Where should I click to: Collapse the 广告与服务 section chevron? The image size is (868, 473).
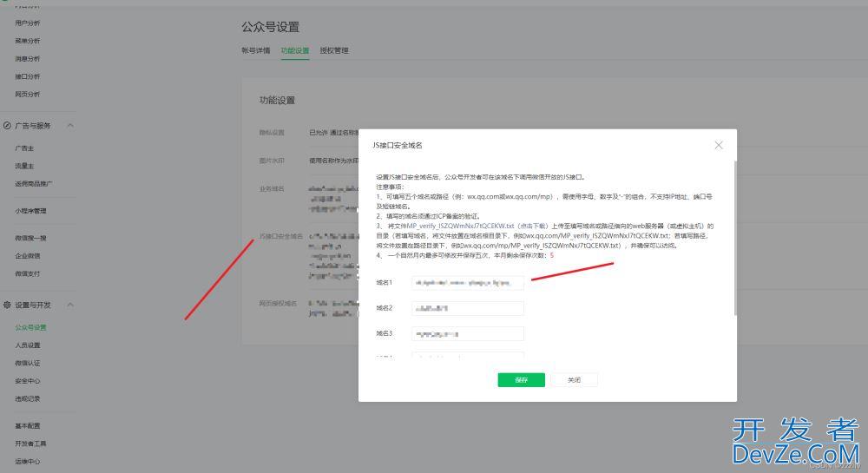pyautogui.click(x=70, y=126)
